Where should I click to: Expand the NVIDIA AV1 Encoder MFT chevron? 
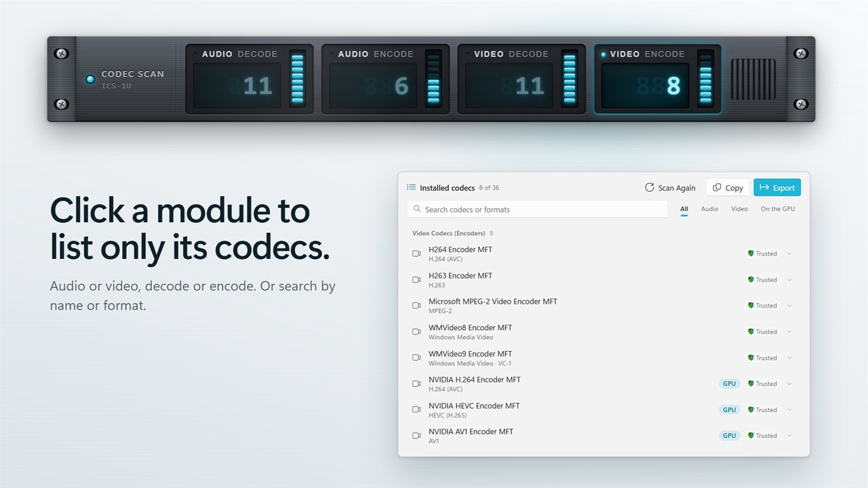coord(789,436)
